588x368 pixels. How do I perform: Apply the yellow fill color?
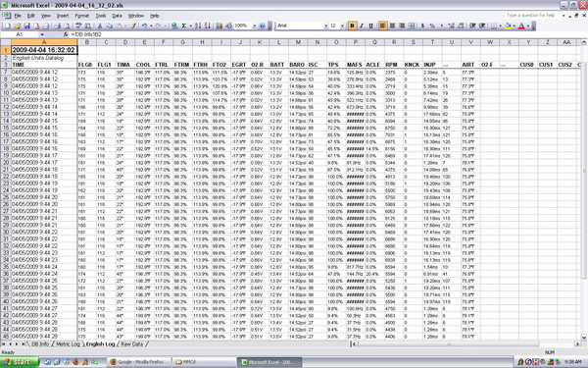pyautogui.click(x=508, y=26)
